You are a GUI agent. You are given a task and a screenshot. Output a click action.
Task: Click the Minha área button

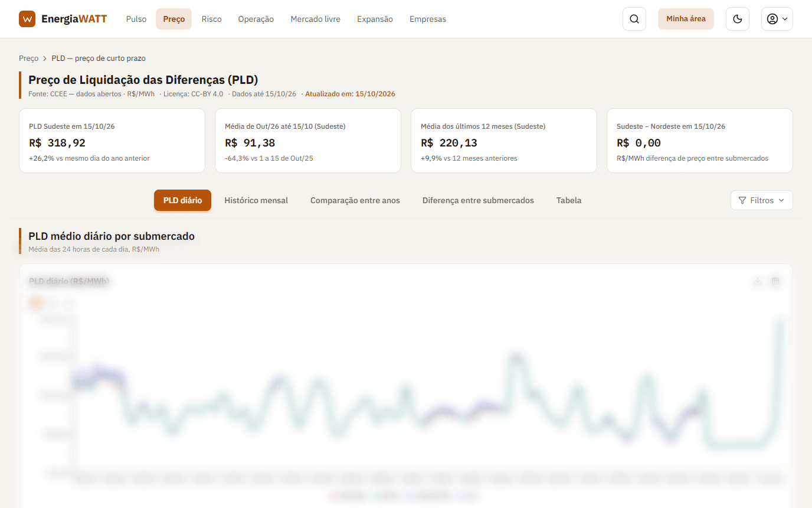click(686, 19)
